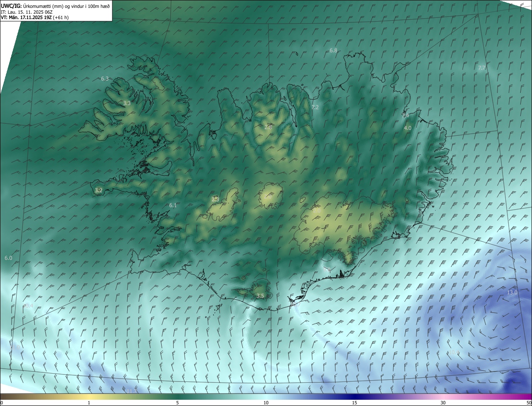
Task: Click the 13.0 value label
Action: coord(512,292)
